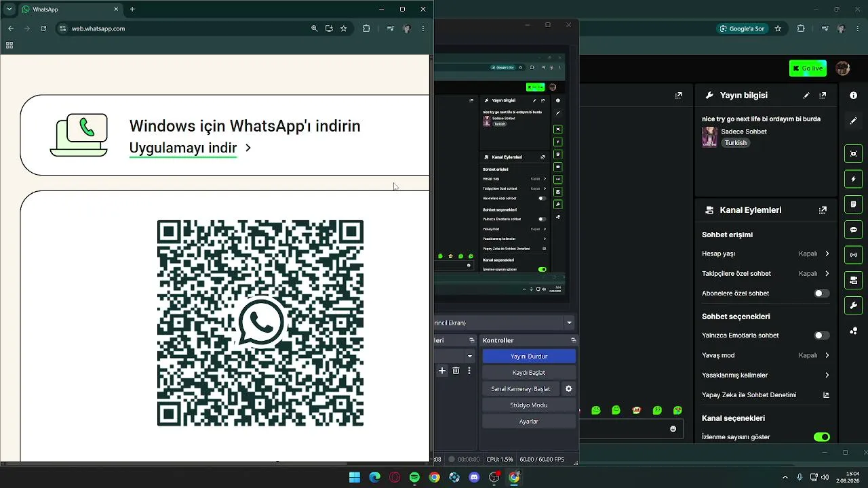Click the trash delete icon in OBS
868x488 pixels.
[x=456, y=371]
